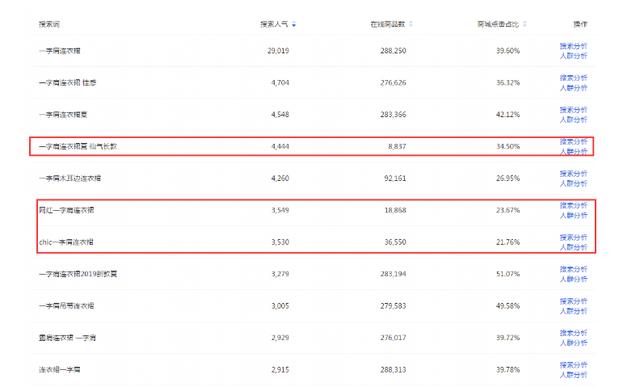640x387 pixels.
Task: Select the search term ending in 仙气长款
Action: (78, 146)
